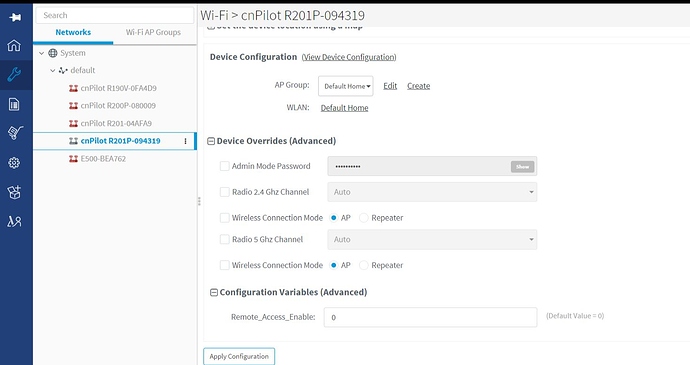Switch to the Networks tab
Image resolution: width=690 pixels, height=365 pixels.
(73, 32)
